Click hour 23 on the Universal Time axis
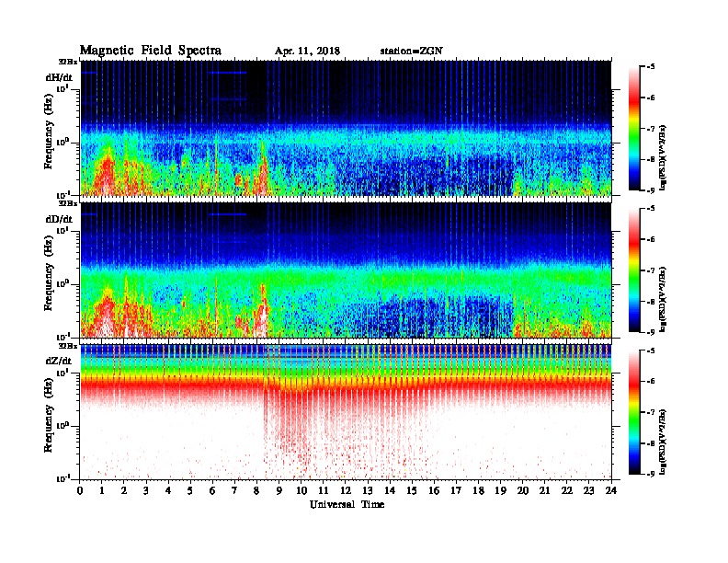 [588, 490]
